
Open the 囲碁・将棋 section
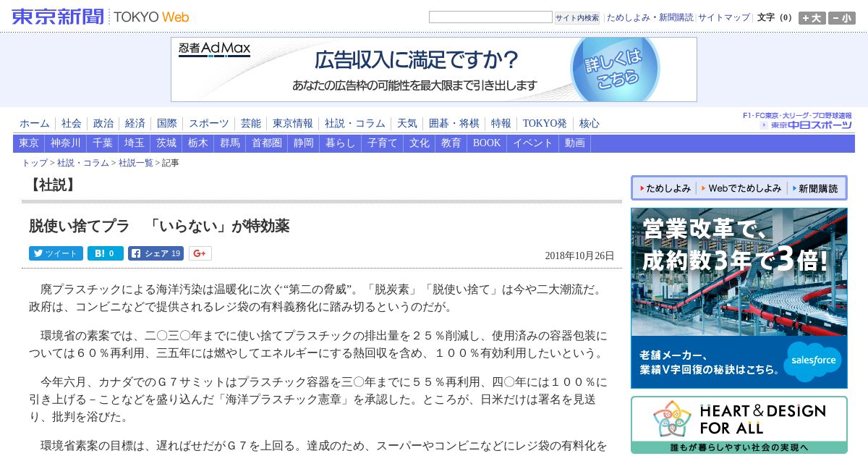[454, 123]
